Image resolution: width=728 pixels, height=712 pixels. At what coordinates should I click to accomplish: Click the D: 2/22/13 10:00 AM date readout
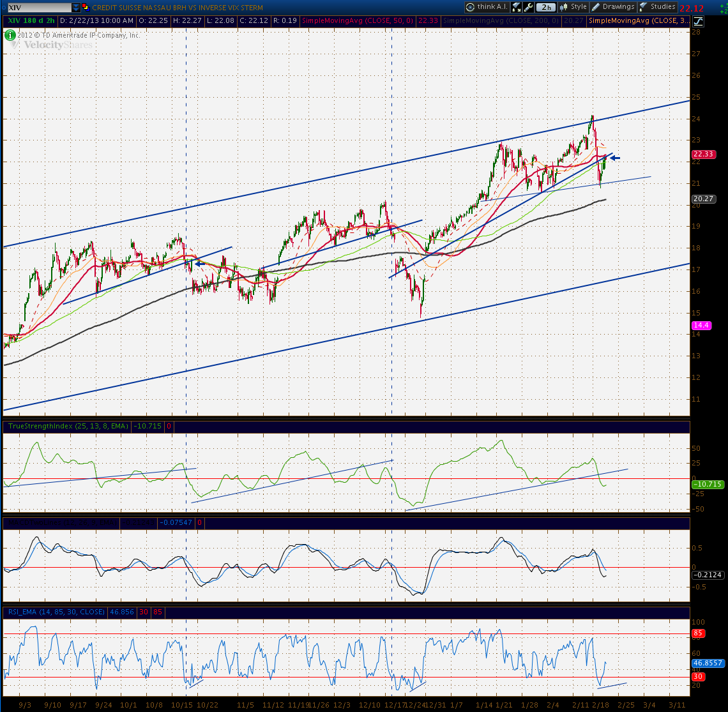click(x=96, y=21)
